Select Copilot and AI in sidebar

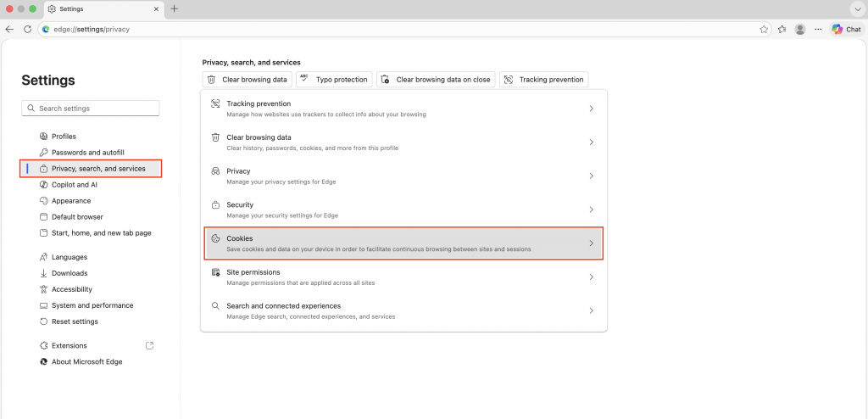point(75,185)
